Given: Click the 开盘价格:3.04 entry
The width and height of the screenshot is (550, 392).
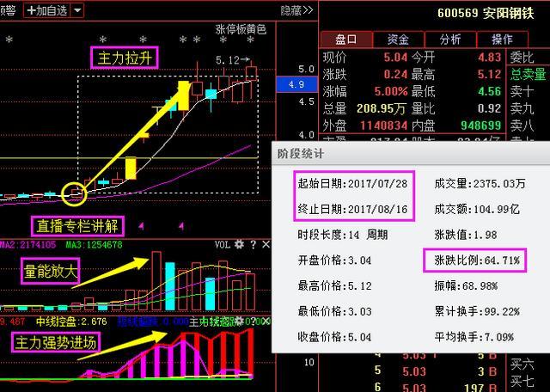Looking at the screenshot, I should point(334,260).
